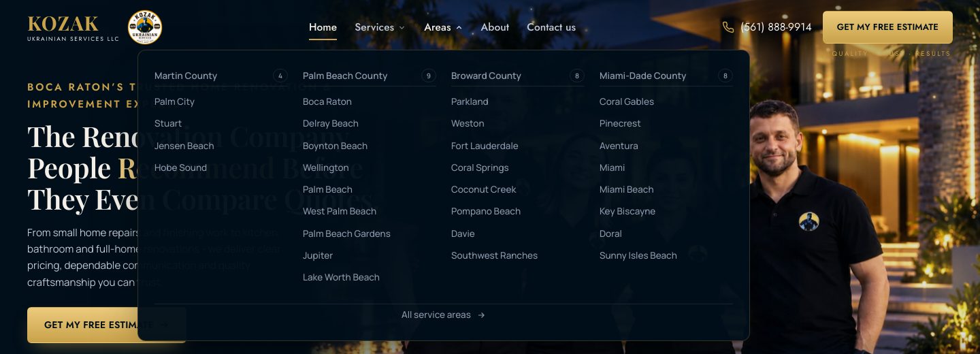Select the Palm Beach city link
The width and height of the screenshot is (980, 354).
tap(327, 189)
